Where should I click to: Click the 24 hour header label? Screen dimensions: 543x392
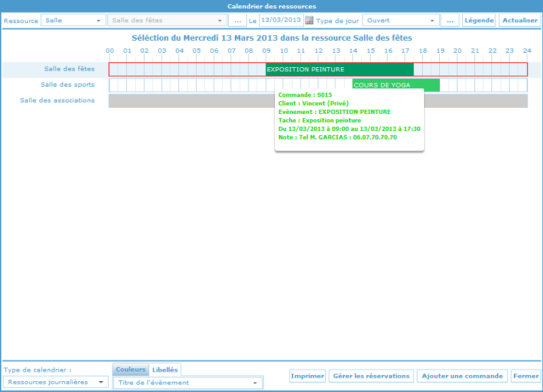click(x=527, y=51)
